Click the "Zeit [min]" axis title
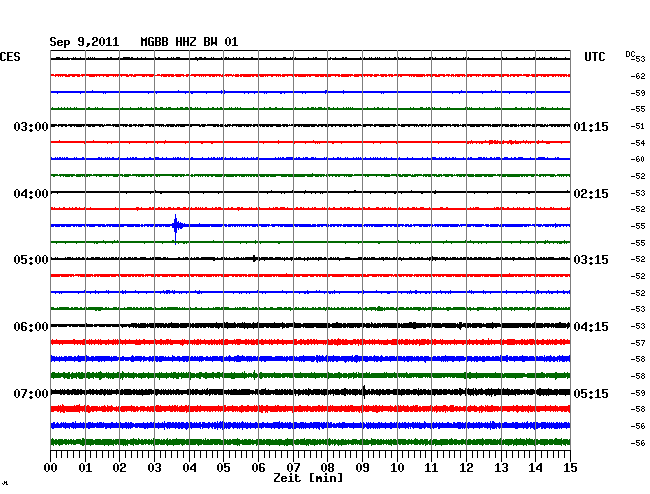650x494 pixels. click(x=308, y=478)
